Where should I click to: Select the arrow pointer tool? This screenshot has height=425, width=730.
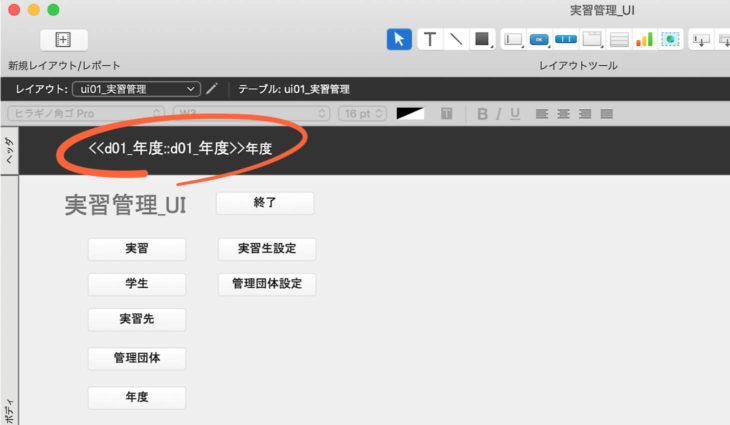pos(399,39)
